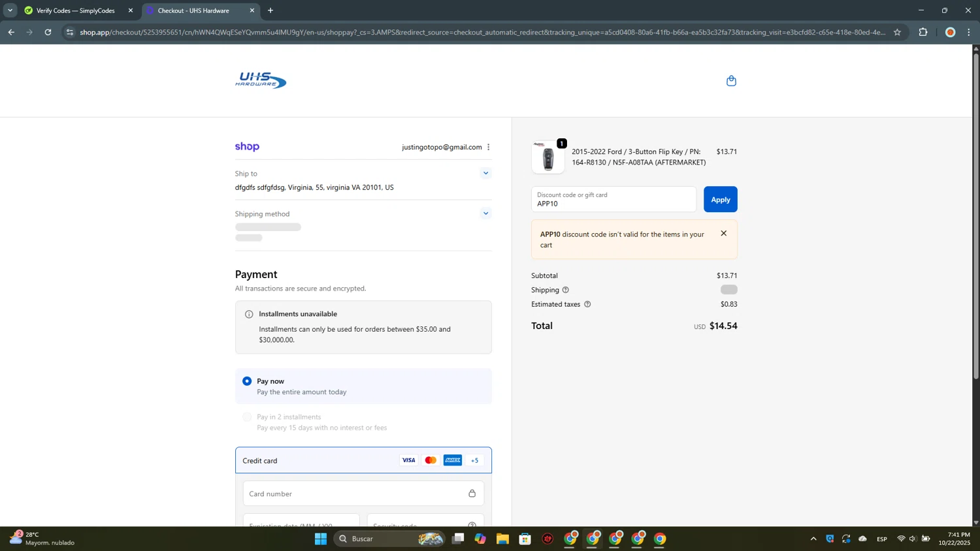Bookmark this page with the star icon

coord(897,32)
